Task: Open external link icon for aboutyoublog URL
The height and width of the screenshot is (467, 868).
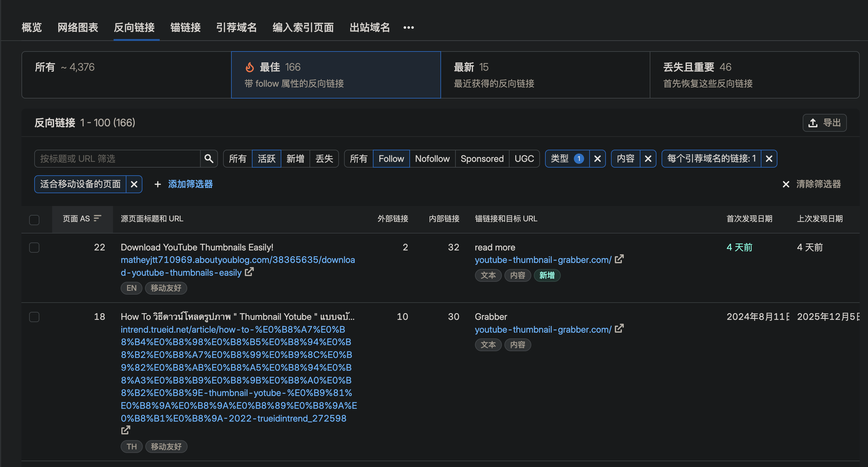Action: pos(249,272)
